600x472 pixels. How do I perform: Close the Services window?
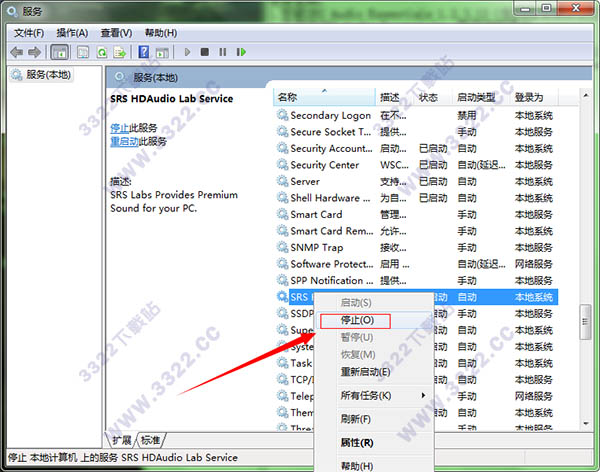click(x=576, y=8)
